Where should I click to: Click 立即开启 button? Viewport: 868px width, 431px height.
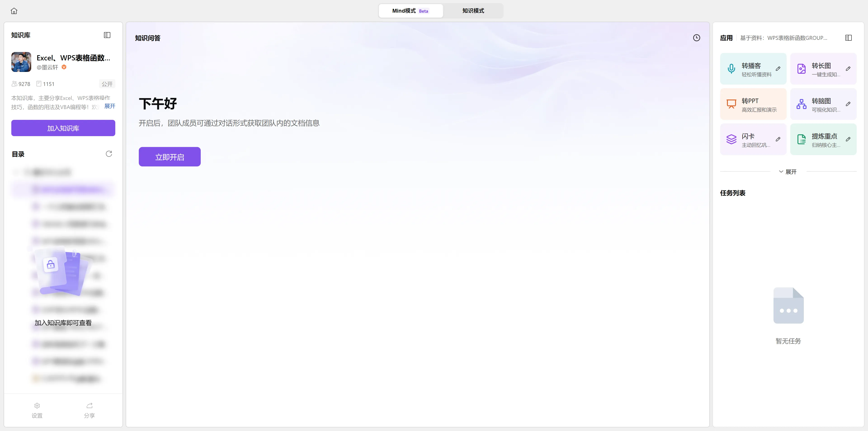(170, 157)
